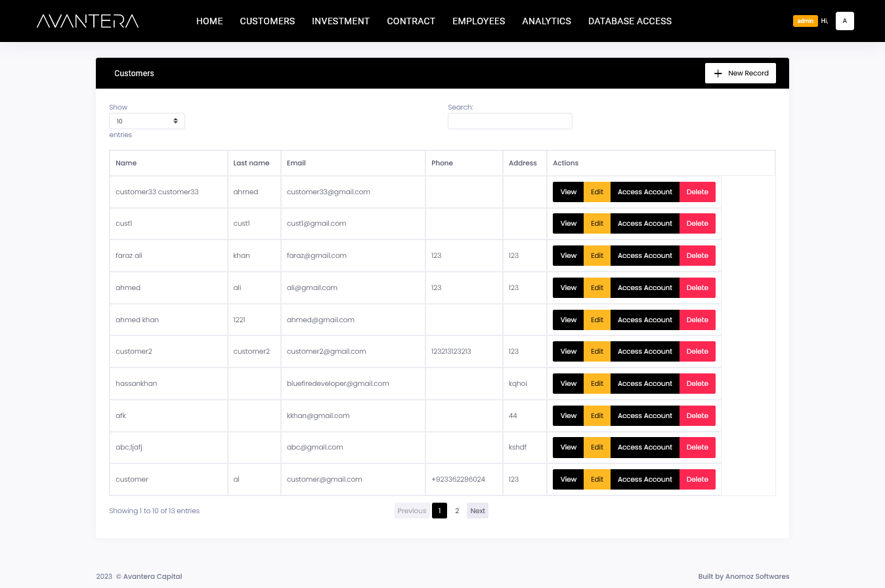This screenshot has width=885, height=588.
Task: Go to page 2
Action: [457, 511]
